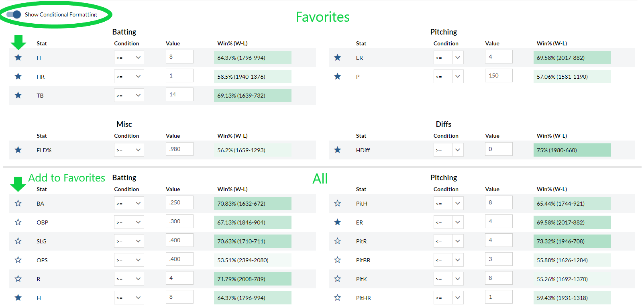Select the R stat win percentage 71.79% cell

(253, 279)
